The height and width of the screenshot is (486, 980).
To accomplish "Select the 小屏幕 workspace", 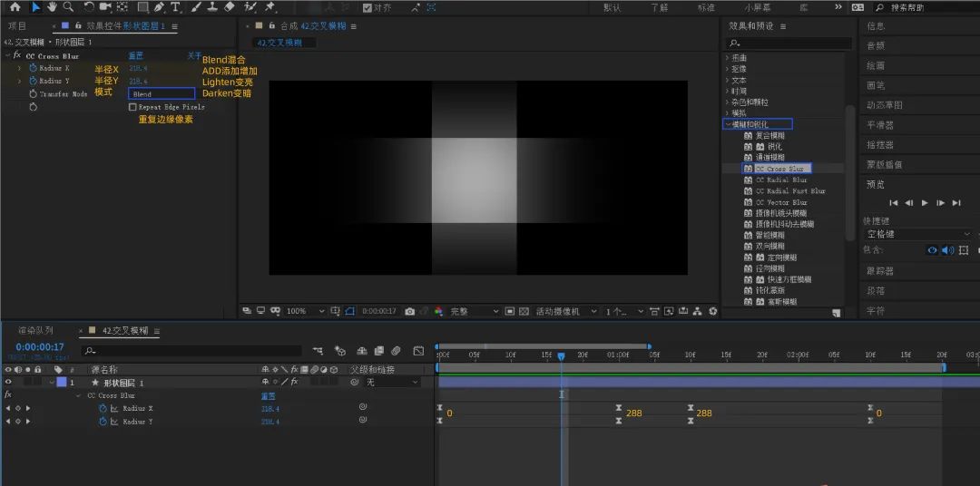I will (758, 7).
